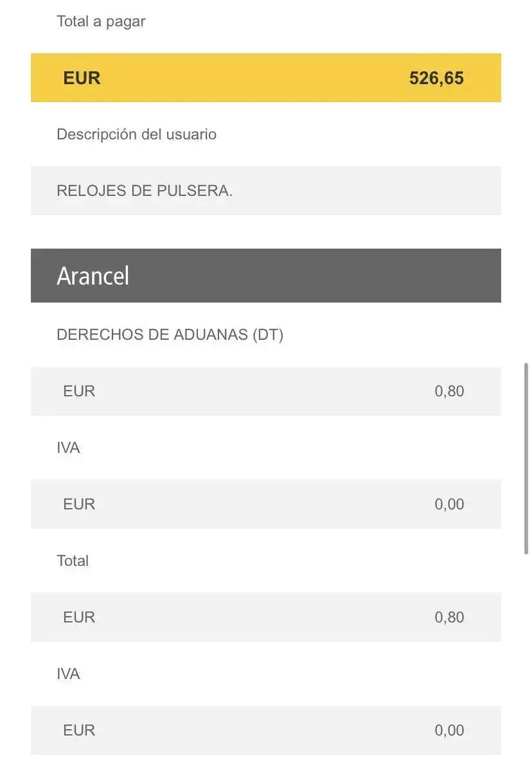
Task: Click the Total label under Arancel
Action: click(x=73, y=561)
